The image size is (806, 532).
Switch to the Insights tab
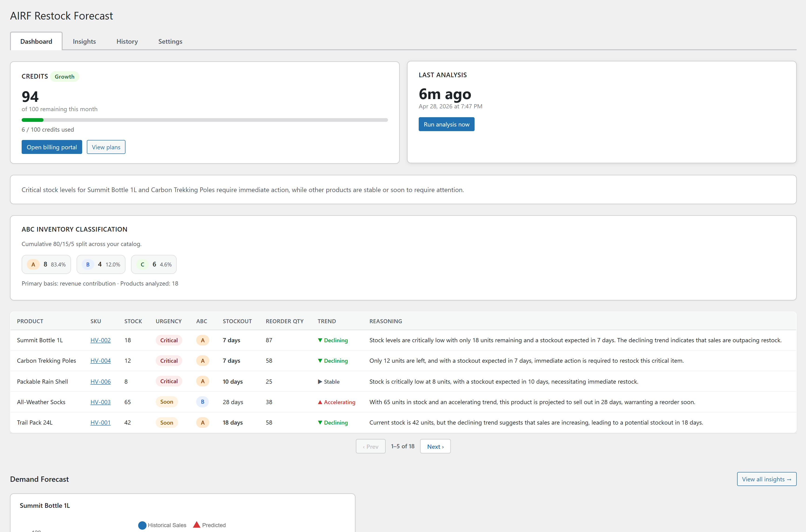click(84, 41)
